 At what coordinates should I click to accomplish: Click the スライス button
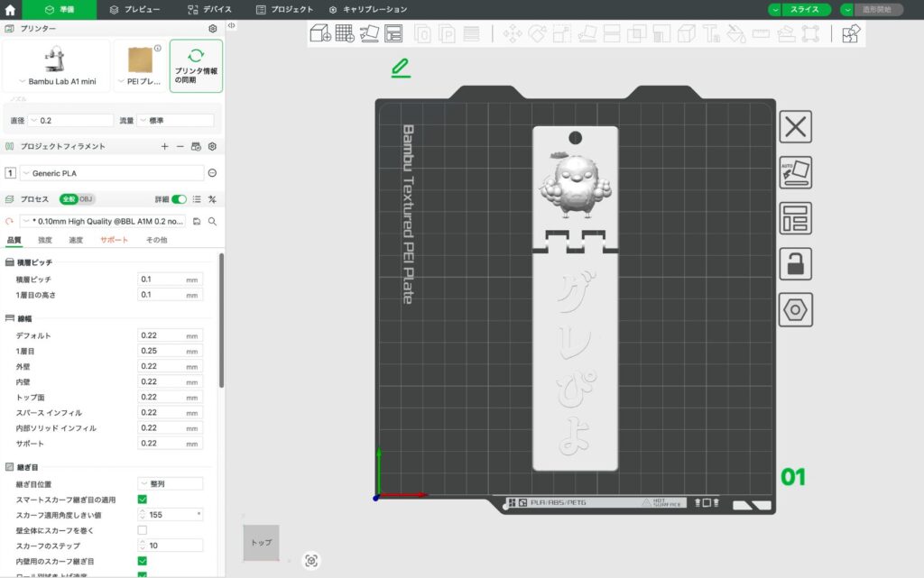coord(806,9)
